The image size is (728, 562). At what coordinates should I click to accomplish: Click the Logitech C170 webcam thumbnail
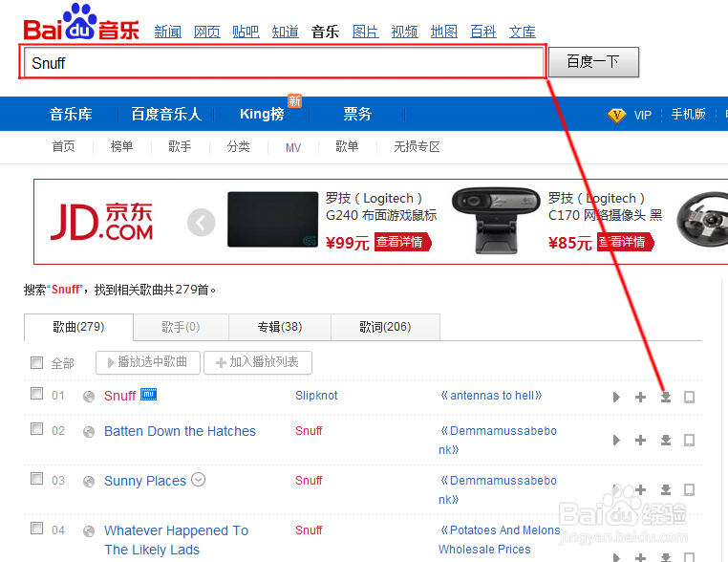point(496,220)
